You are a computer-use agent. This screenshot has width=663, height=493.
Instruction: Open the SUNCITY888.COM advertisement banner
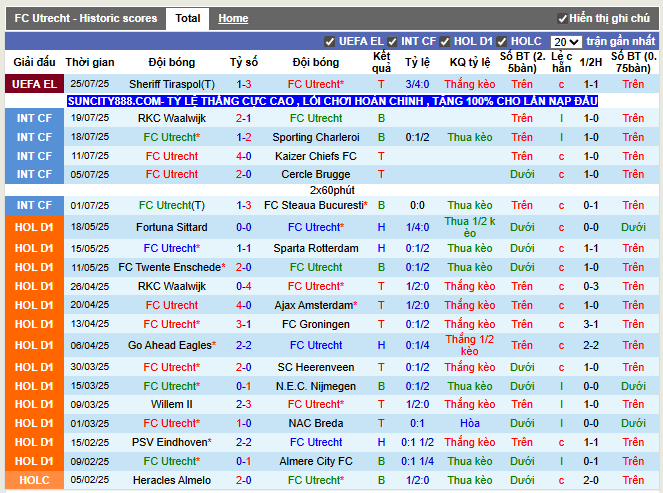332,101
